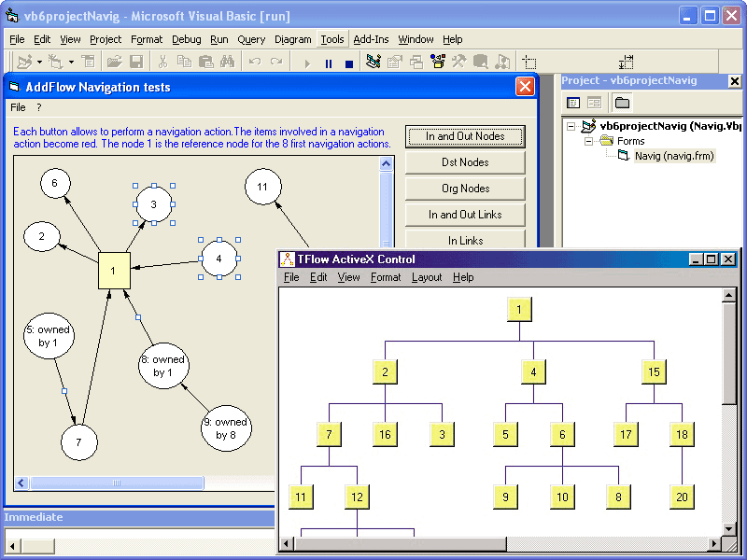Viewport: 747px width, 560px height.
Task: Open the dropdown arrow beside Add Form icon
Action: coord(71,62)
